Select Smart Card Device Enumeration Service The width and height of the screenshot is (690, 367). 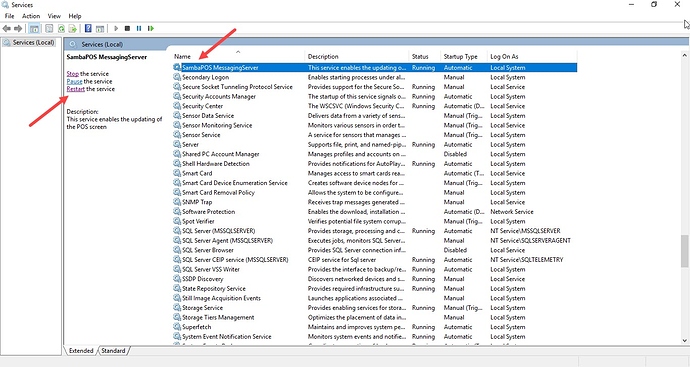374,183
